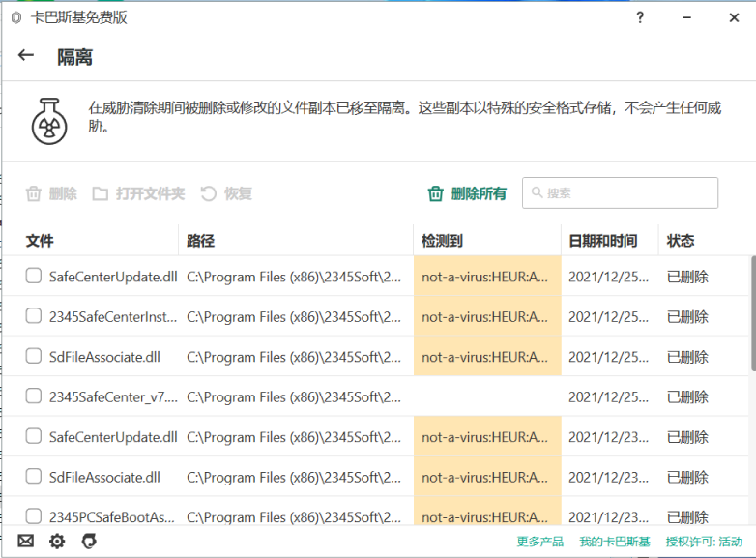This screenshot has width=756, height=558.
Task: Click the 隔离 page title
Action: click(x=74, y=57)
